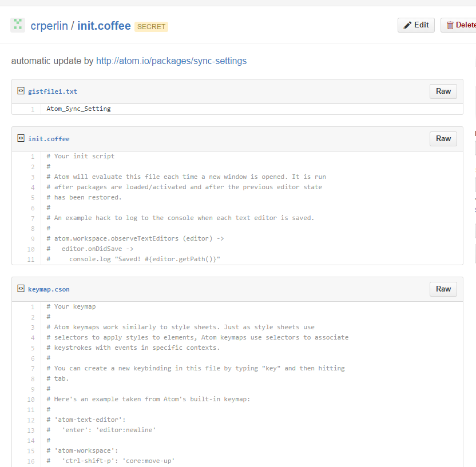The image size is (476, 467).
Task: Click the file icon beside the init.coffee file header
Action: 21,138
